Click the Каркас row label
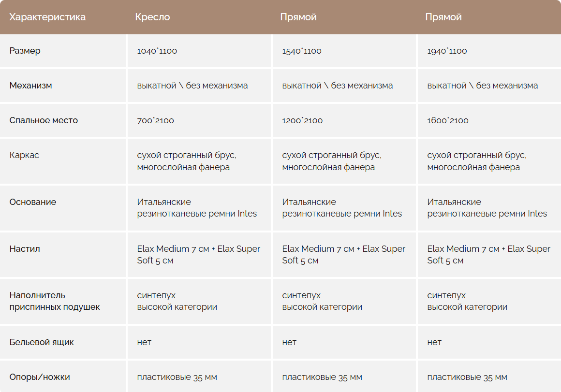 click(x=24, y=155)
